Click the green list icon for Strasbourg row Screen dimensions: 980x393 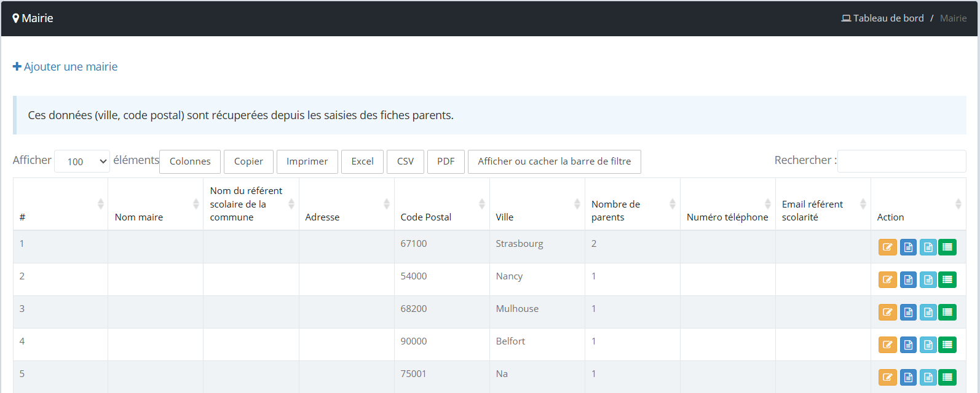click(x=947, y=247)
